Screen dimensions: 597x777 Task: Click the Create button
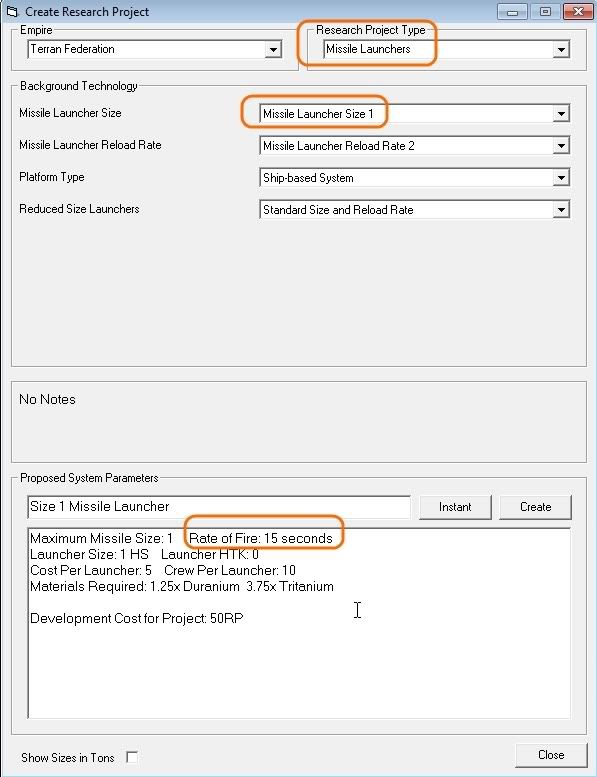tap(535, 507)
